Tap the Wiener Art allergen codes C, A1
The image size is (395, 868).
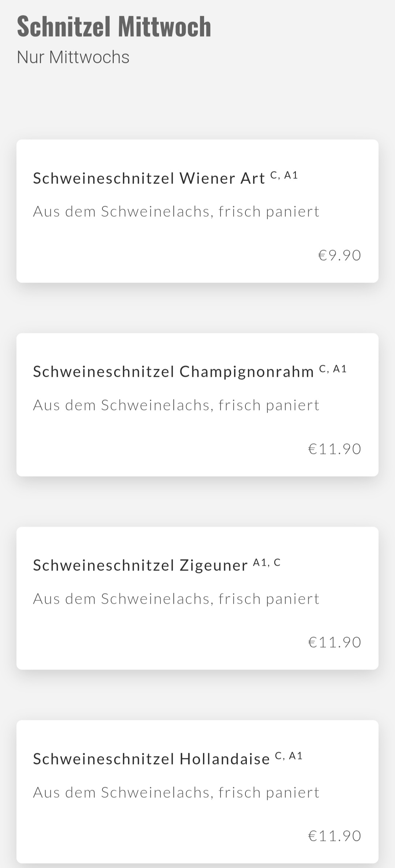point(284,176)
